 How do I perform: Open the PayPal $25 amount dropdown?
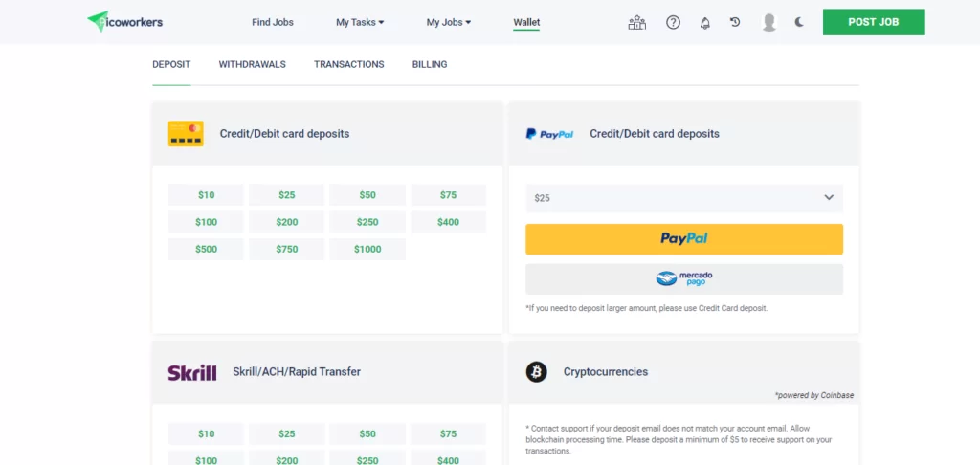pyautogui.click(x=684, y=198)
